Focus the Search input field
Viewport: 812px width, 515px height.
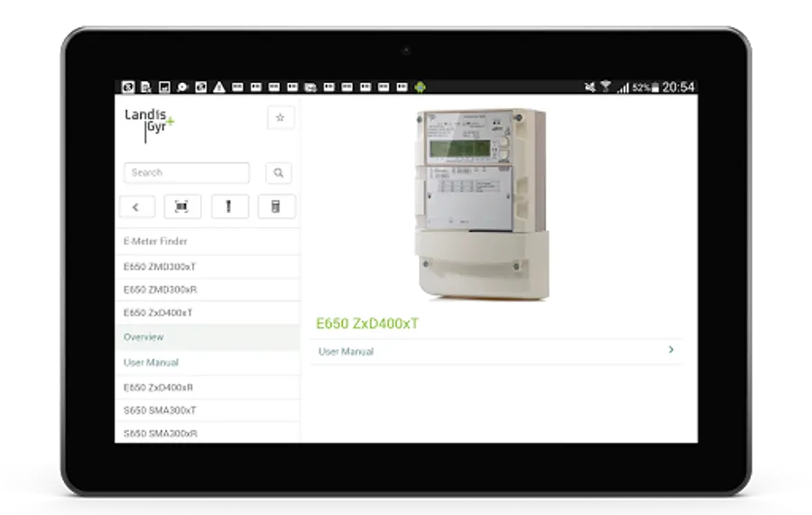point(187,173)
